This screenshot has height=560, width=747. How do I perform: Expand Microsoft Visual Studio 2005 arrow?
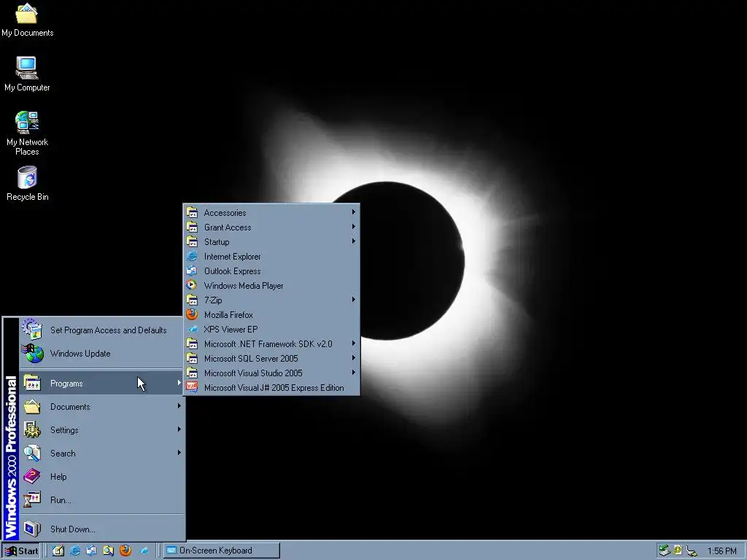354,373
